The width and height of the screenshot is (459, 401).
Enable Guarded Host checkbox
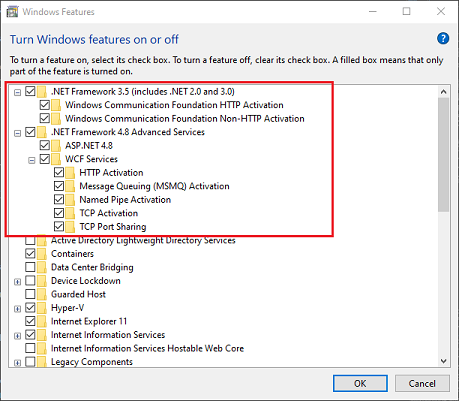point(30,294)
